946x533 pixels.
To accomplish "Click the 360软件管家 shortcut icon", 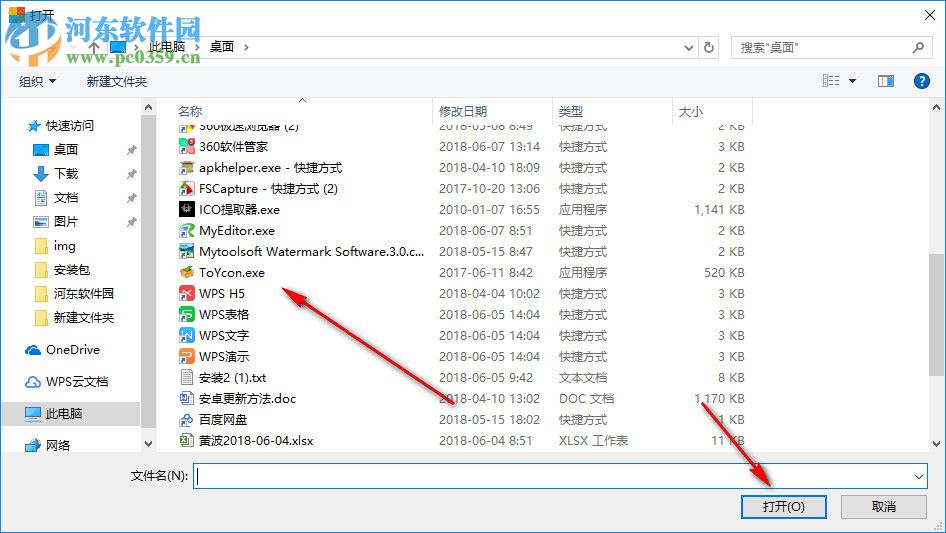I will (186, 146).
